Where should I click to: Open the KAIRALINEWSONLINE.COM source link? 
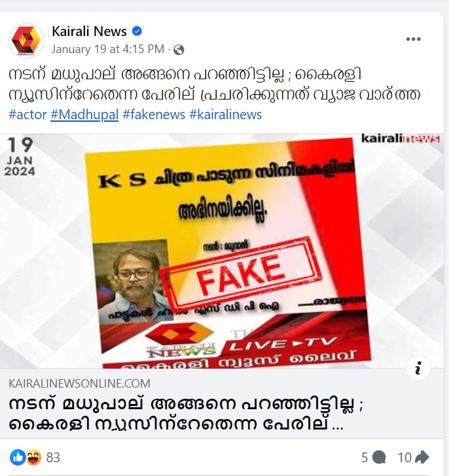tap(79, 384)
